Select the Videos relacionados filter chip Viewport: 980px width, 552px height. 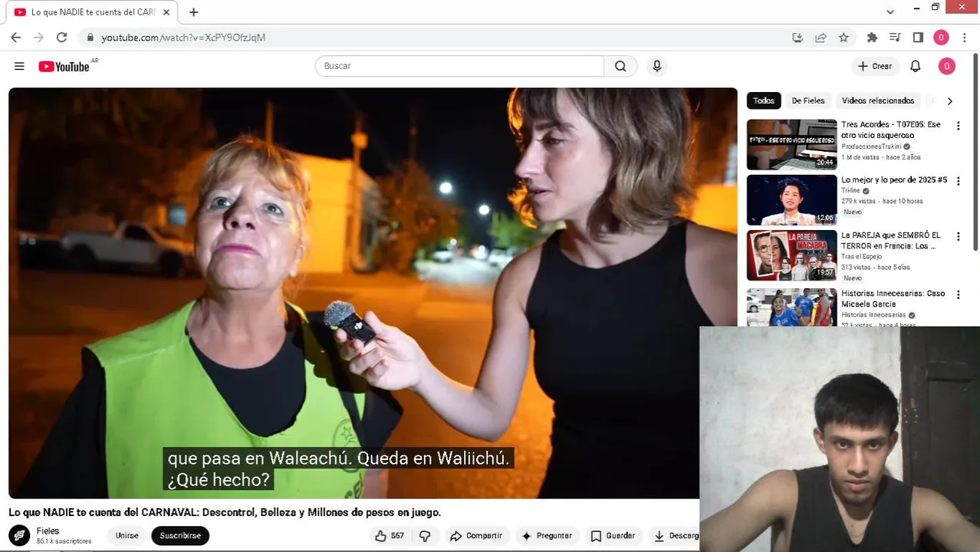click(878, 100)
